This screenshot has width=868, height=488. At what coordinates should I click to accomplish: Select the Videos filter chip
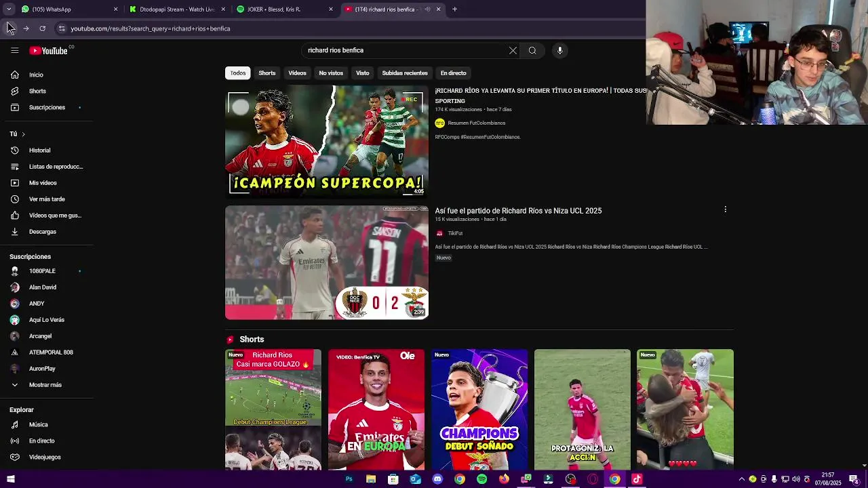[298, 73]
